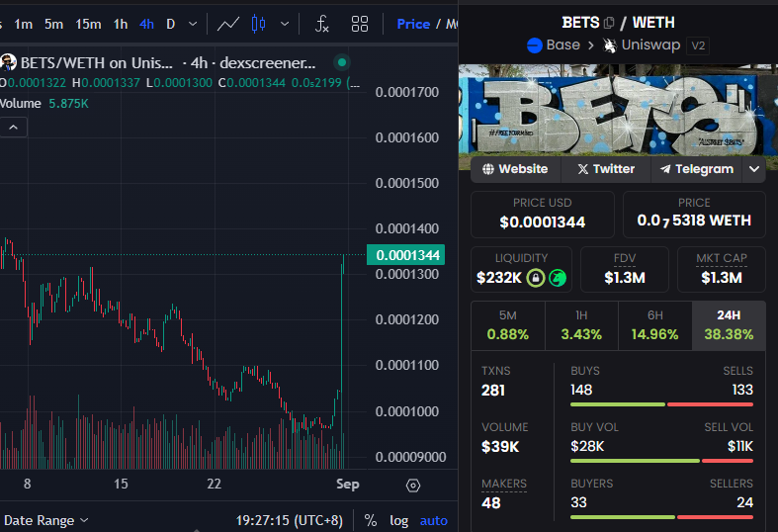Screen dimensions: 778x532
Task: Open chart style dropdown chevron
Action: pyautogui.click(x=285, y=24)
